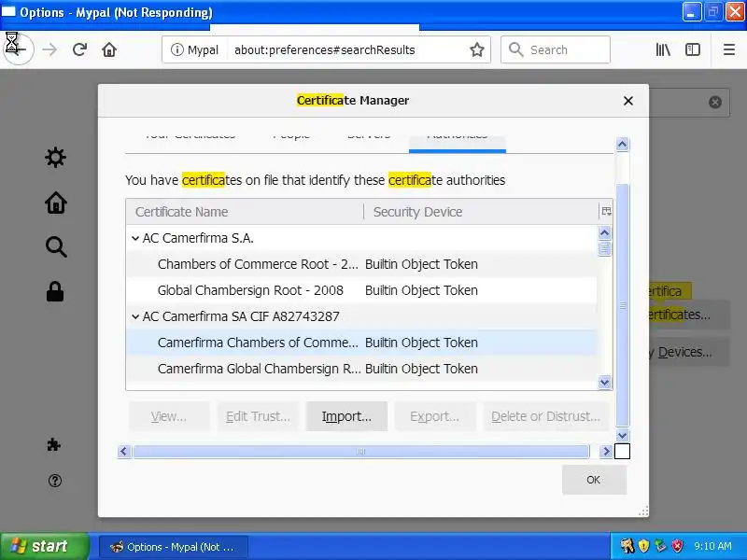Show site information icon next to Mypal
Image resolution: width=747 pixels, height=560 pixels.
[x=177, y=49]
